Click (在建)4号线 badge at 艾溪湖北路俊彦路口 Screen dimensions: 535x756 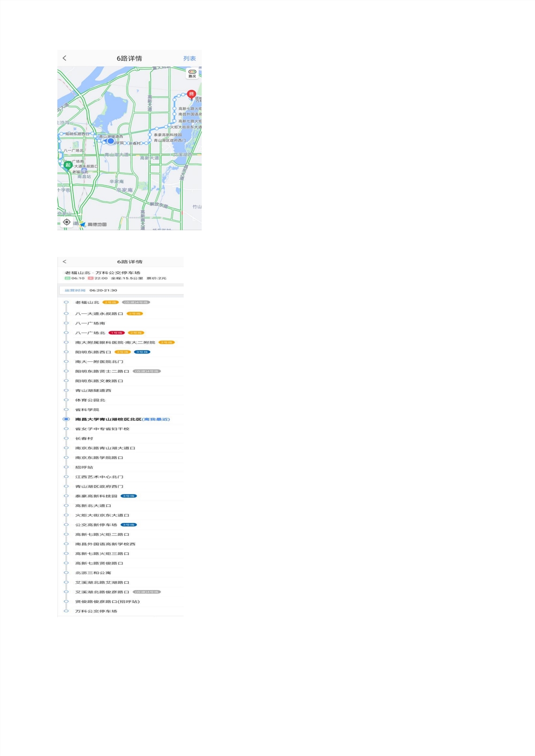tap(147, 592)
